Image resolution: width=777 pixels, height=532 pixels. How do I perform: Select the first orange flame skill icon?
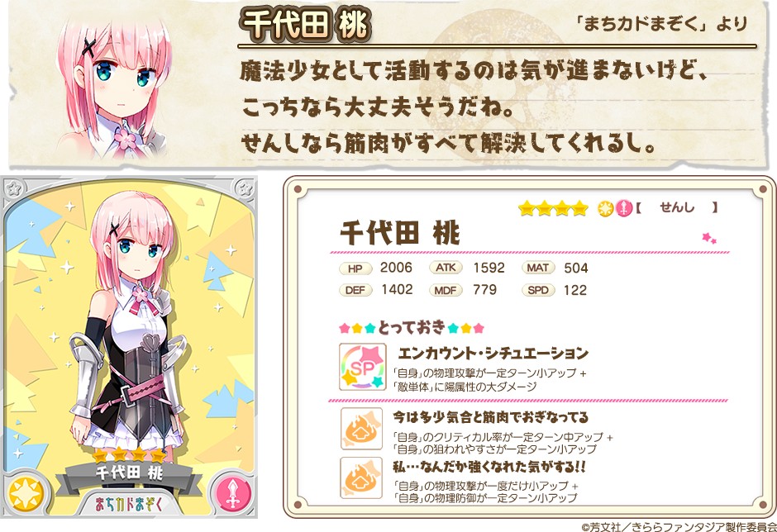[x=361, y=429]
